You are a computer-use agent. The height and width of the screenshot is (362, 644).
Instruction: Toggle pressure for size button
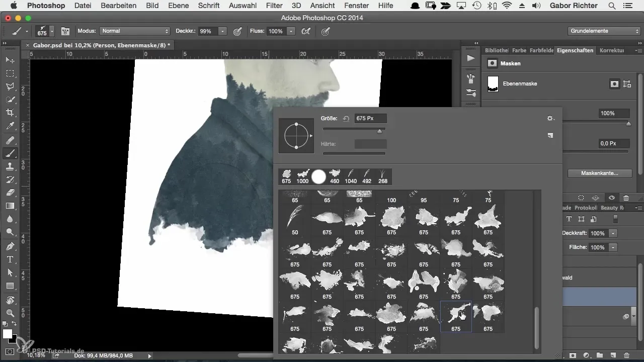coord(326,31)
